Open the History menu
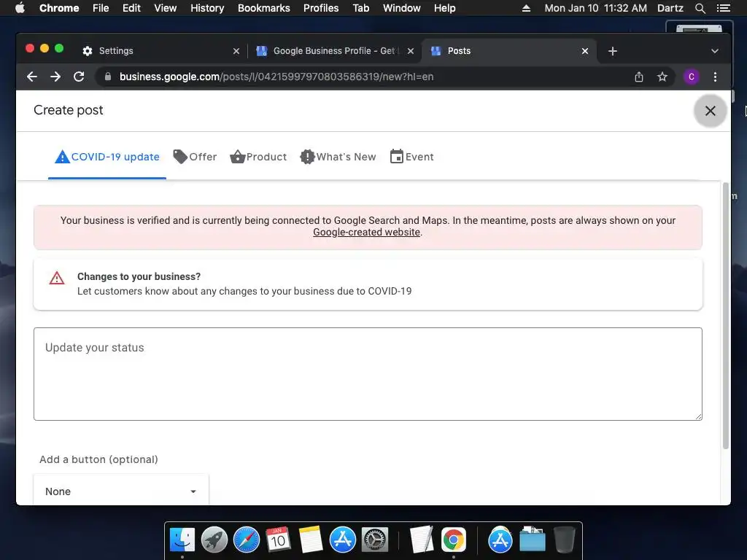Screen dimensions: 747x560 point(207,8)
